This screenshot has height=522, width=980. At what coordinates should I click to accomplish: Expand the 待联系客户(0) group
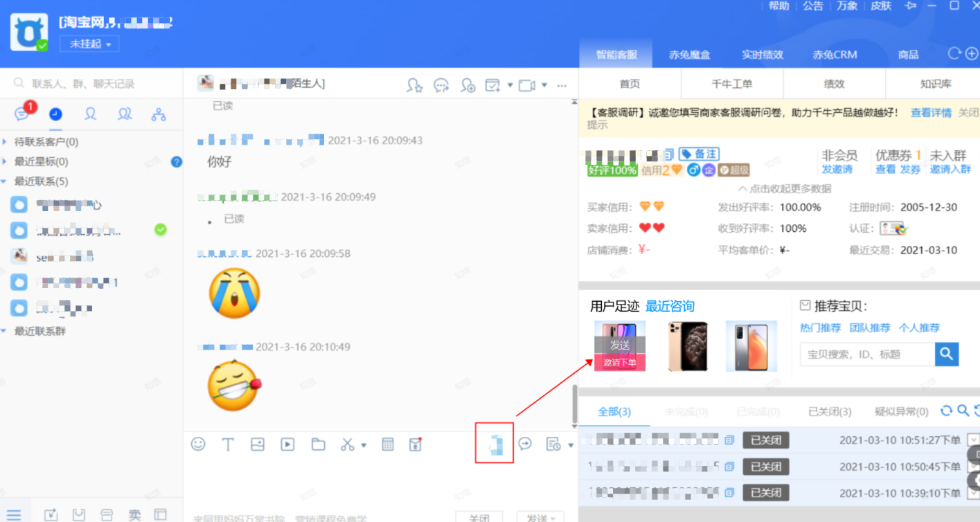[5, 142]
